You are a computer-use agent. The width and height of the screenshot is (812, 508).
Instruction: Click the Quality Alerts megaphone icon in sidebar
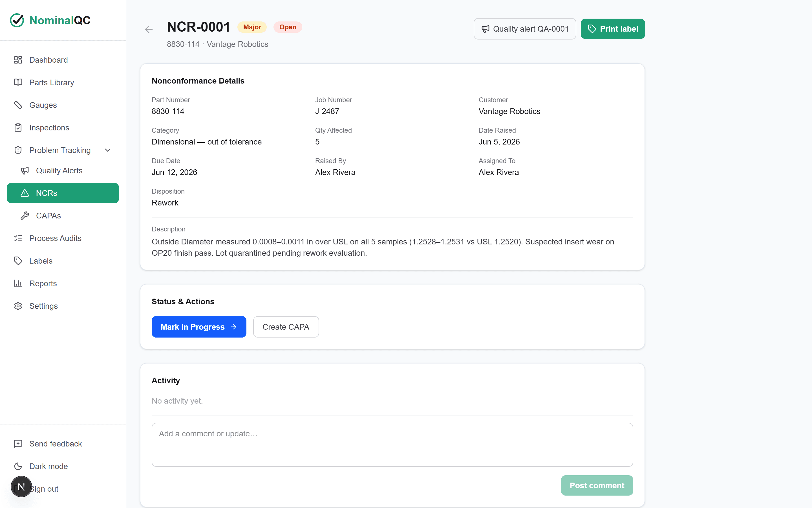click(25, 171)
